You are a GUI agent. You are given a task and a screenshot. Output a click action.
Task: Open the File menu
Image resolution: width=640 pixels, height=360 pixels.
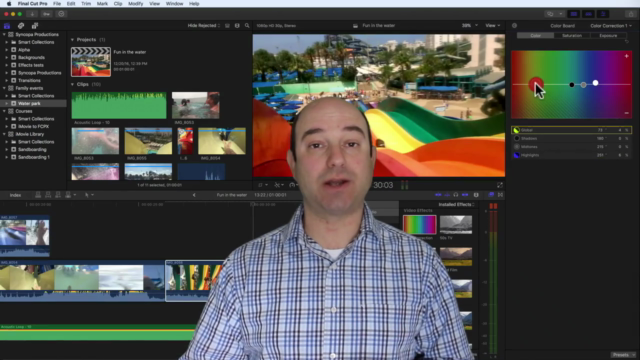[x=57, y=4]
